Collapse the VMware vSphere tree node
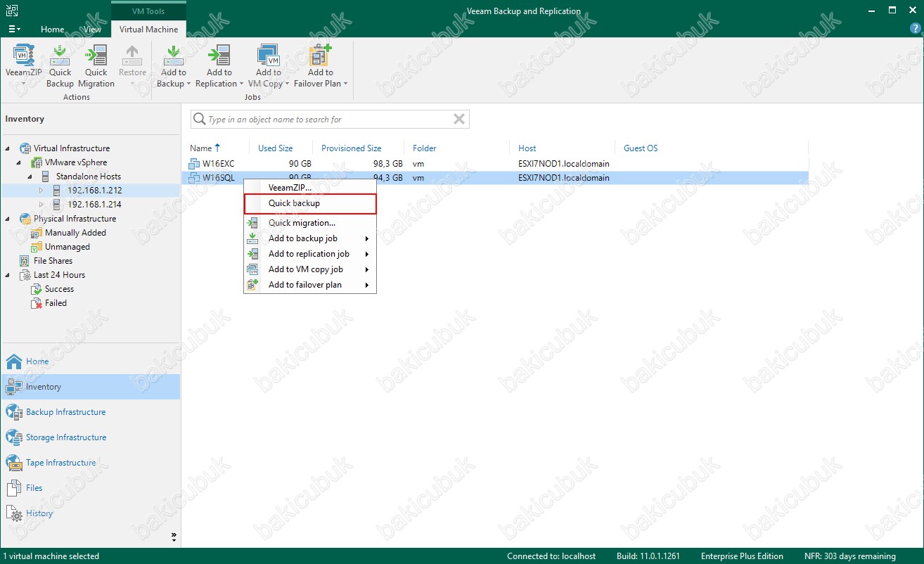 tap(19, 162)
